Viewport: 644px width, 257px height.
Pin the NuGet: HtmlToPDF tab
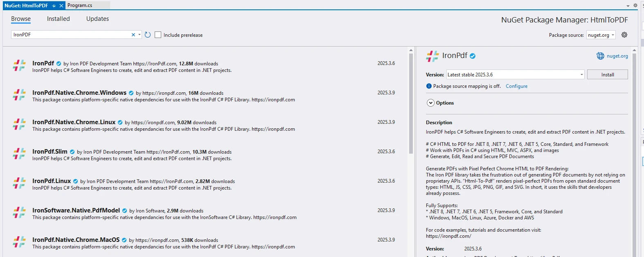pos(54,6)
